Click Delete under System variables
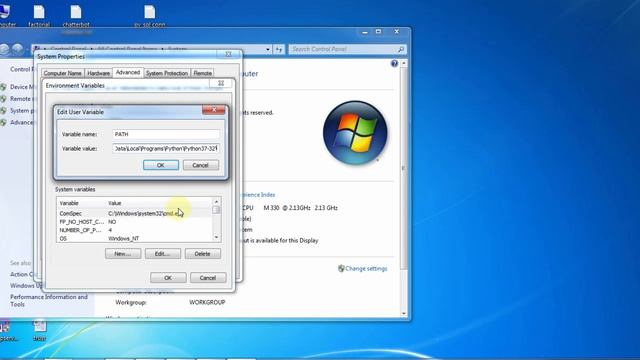The height and width of the screenshot is (360, 640). coord(202,254)
